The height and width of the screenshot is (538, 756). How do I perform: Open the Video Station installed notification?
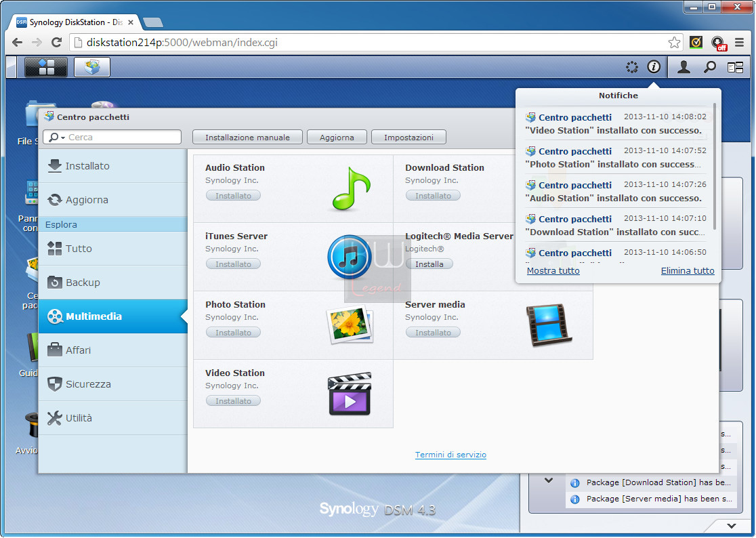click(x=616, y=123)
